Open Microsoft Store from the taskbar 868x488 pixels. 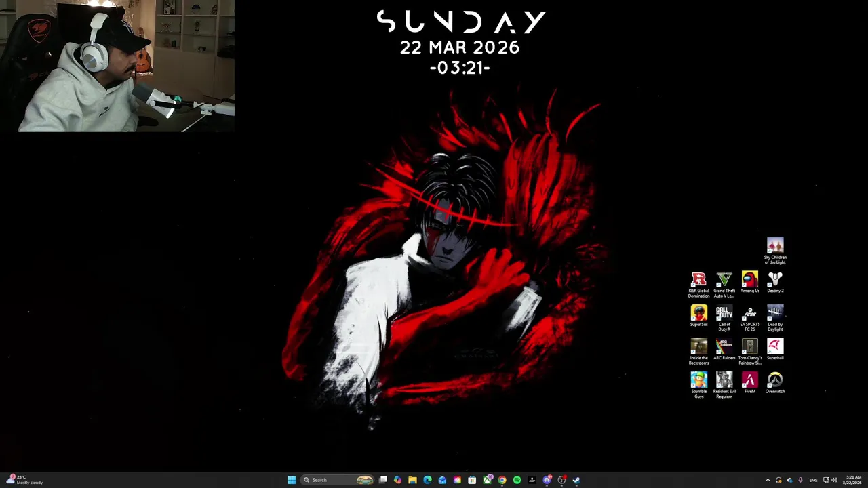[472, 480]
